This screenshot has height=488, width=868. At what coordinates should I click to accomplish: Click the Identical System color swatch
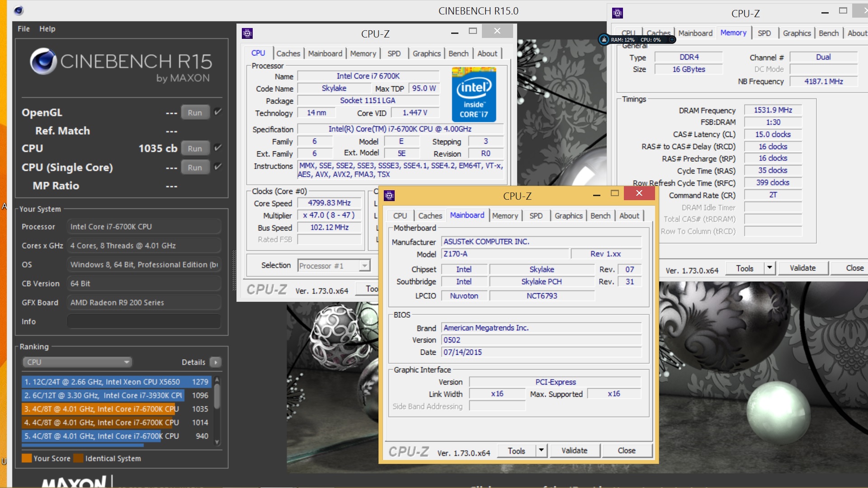pyautogui.click(x=78, y=458)
